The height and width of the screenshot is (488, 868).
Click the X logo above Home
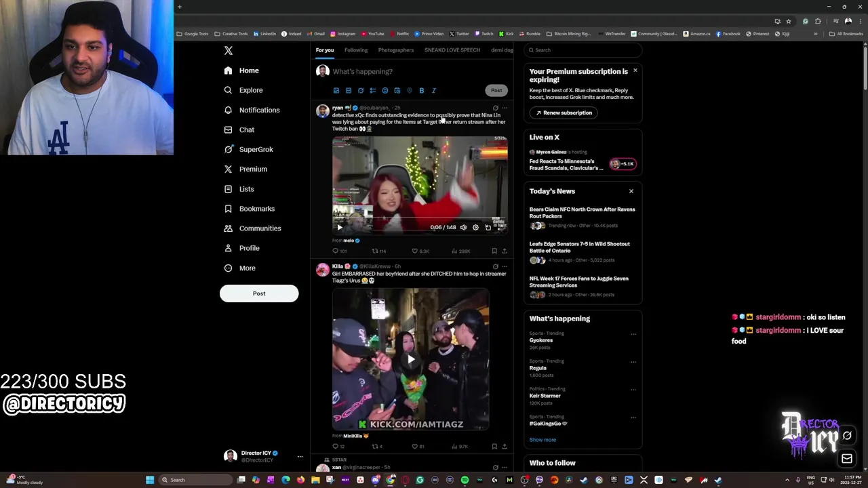229,51
